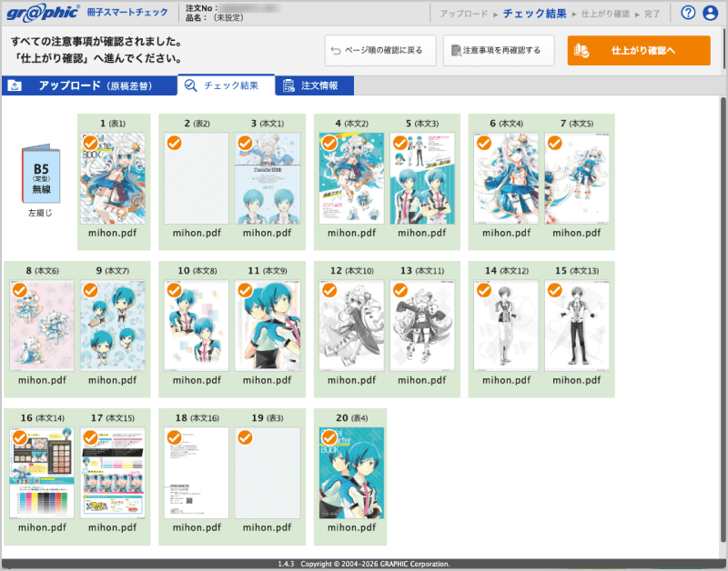Viewport: 728px width, 571px height.
Task: Select page 6 (本文4) thumbnail
Action: tap(506, 178)
